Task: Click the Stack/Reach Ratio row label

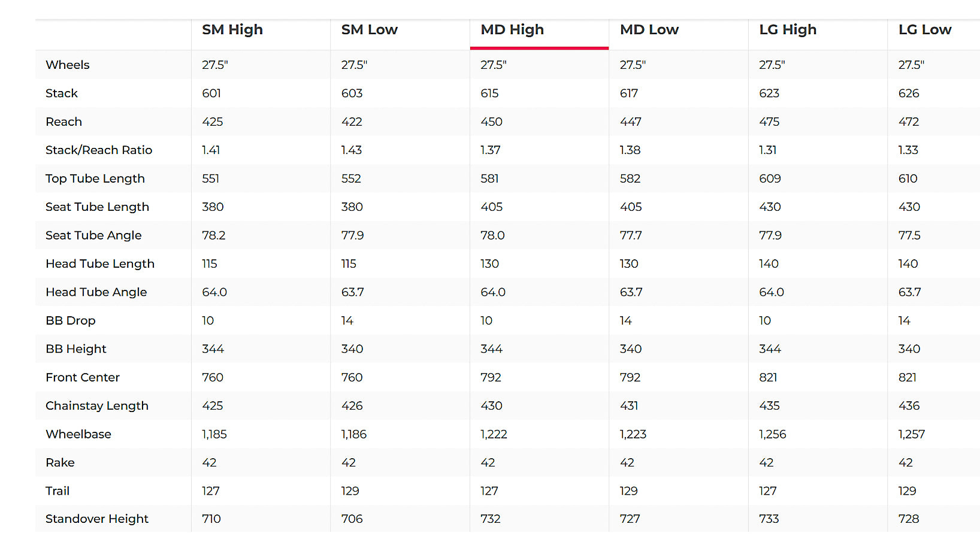Action: 99,150
